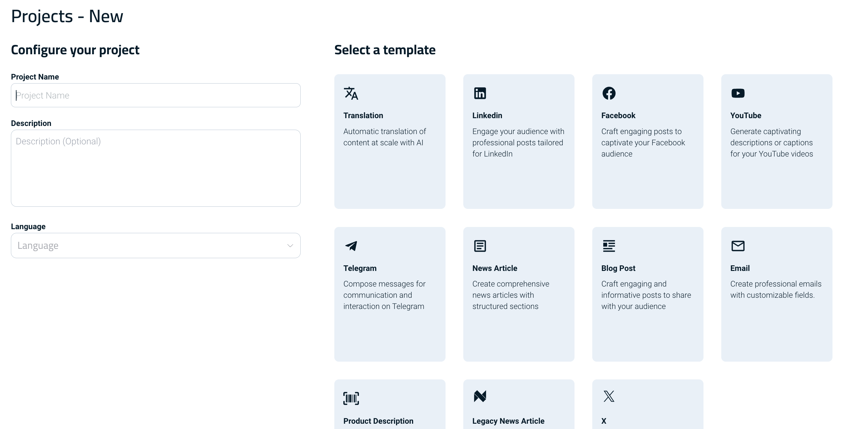Image resolution: width=868 pixels, height=429 pixels.
Task: Choose the Blog Post template title
Action: click(x=618, y=268)
